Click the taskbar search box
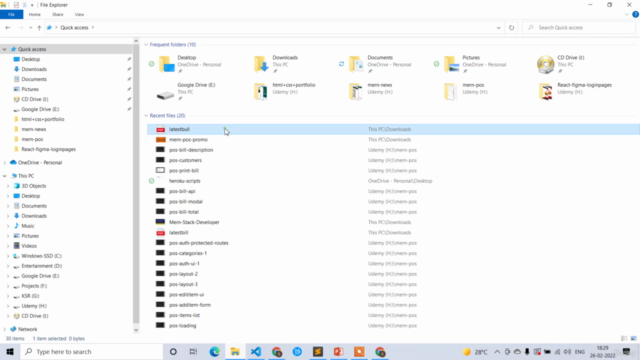Screen dimensions: 640x360 pyautogui.click(x=91, y=351)
